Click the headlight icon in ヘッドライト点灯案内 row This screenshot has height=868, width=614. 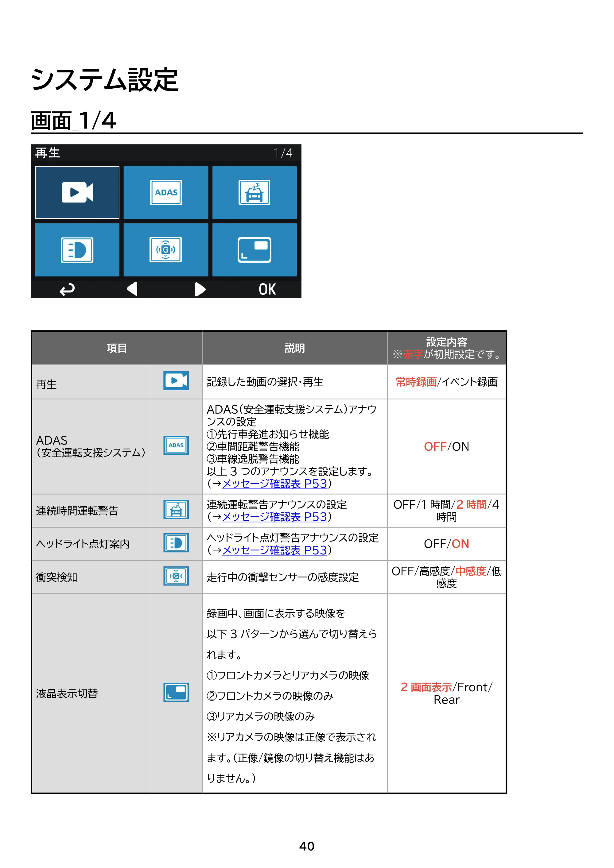[176, 543]
